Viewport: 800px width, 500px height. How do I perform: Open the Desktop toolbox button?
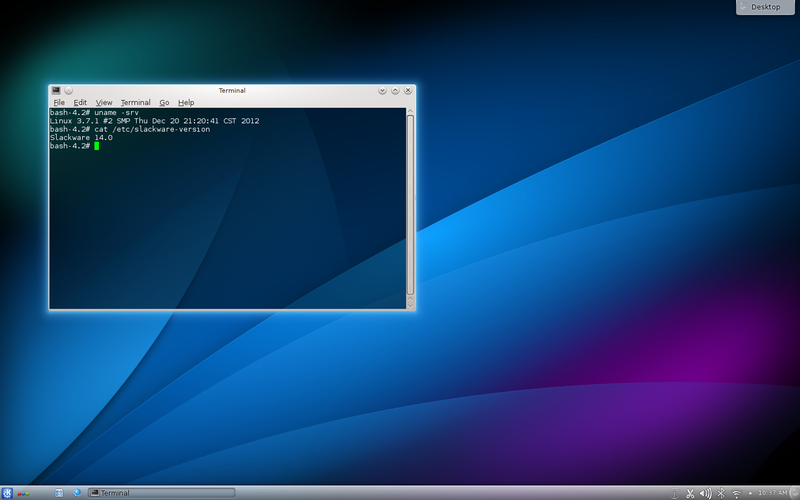click(x=765, y=7)
